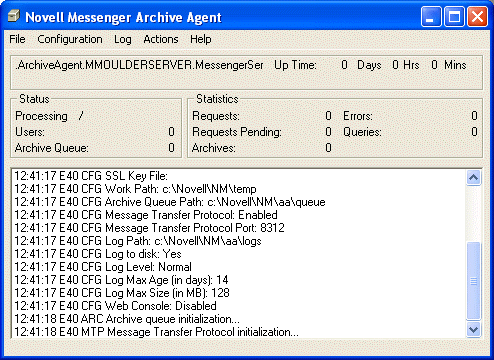Click the Requests Pending label
494x360 pixels.
pyautogui.click(x=237, y=132)
